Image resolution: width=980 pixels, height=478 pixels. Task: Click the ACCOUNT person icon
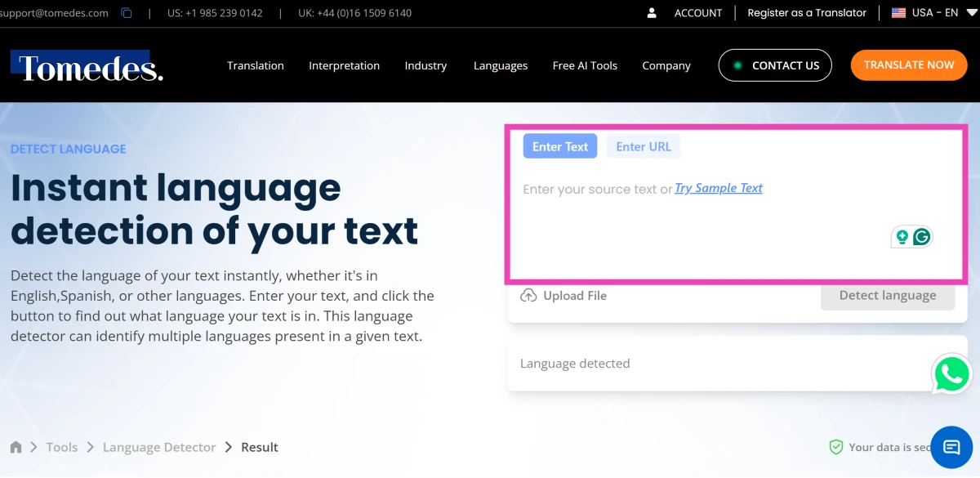tap(651, 12)
